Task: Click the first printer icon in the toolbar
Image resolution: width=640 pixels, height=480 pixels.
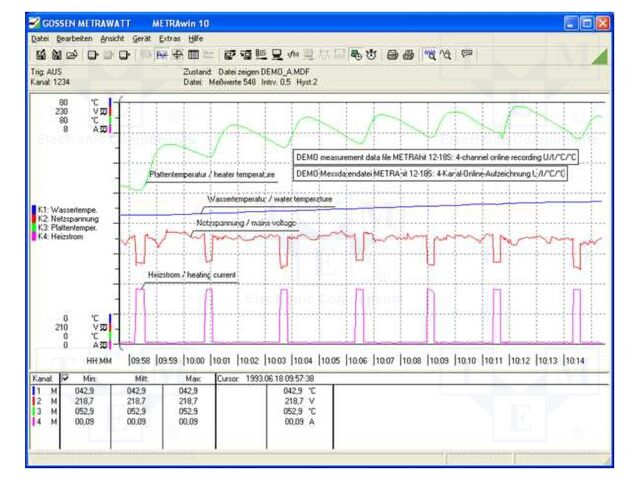Action: click(390, 54)
